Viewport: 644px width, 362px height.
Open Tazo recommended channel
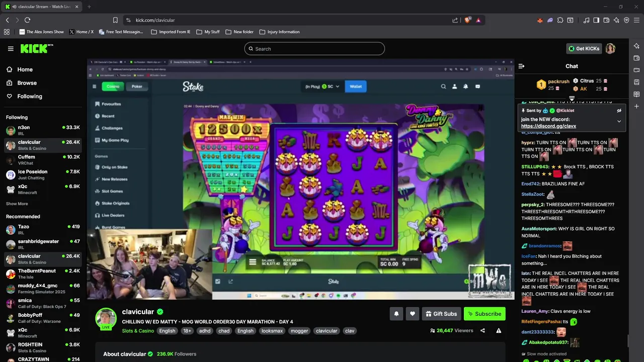(x=43, y=229)
